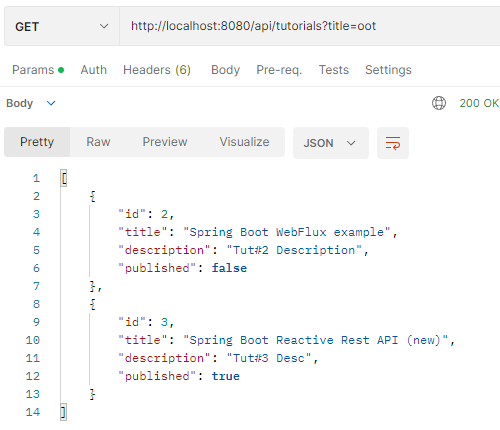
Task: Select the request Body tab
Action: [x=225, y=70]
